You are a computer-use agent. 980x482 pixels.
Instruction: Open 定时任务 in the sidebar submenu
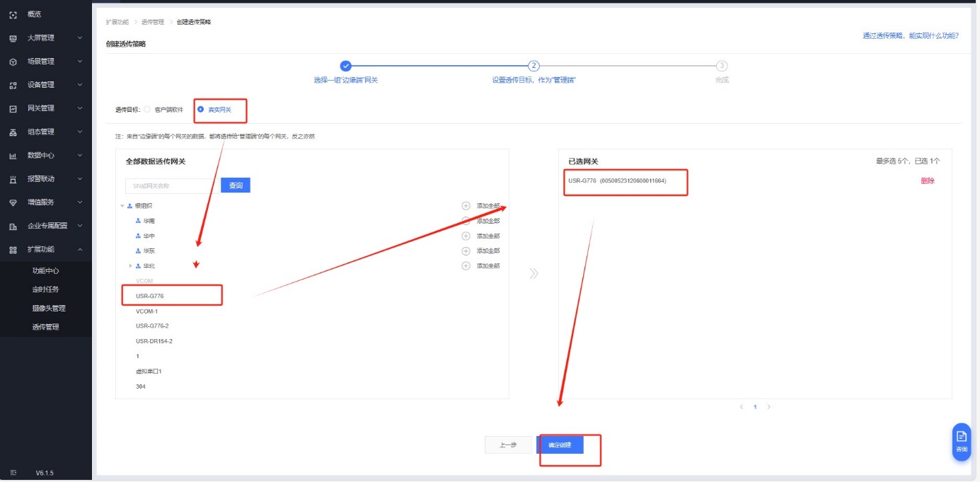coord(45,289)
